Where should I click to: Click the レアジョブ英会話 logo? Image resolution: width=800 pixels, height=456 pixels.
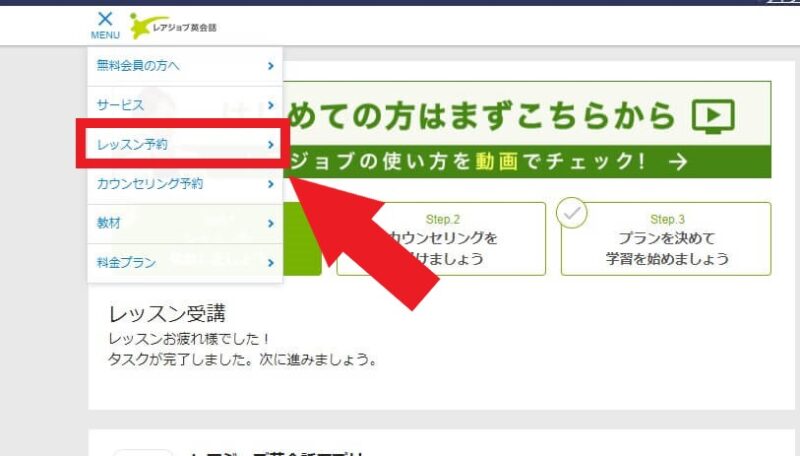coord(173,27)
